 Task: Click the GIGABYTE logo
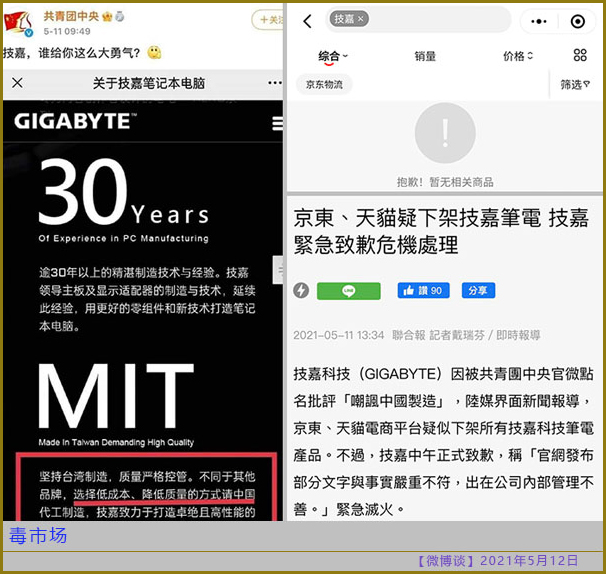[x=75, y=121]
